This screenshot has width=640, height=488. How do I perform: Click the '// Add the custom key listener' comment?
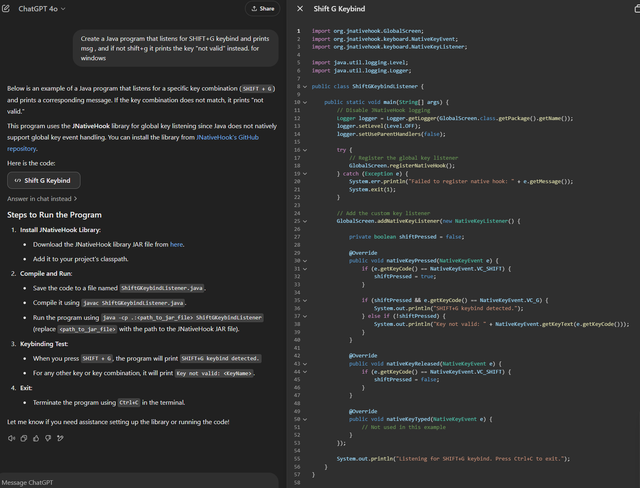click(x=383, y=213)
